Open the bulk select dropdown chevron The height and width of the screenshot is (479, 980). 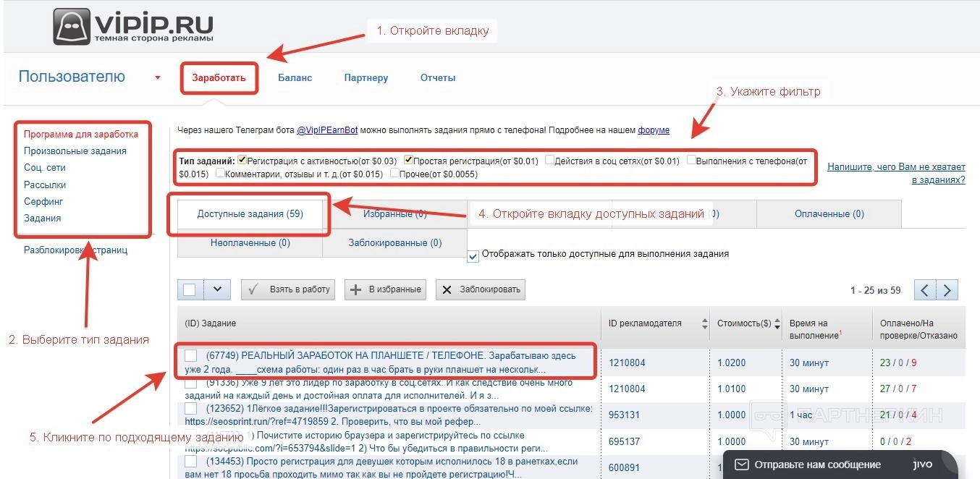point(217,289)
